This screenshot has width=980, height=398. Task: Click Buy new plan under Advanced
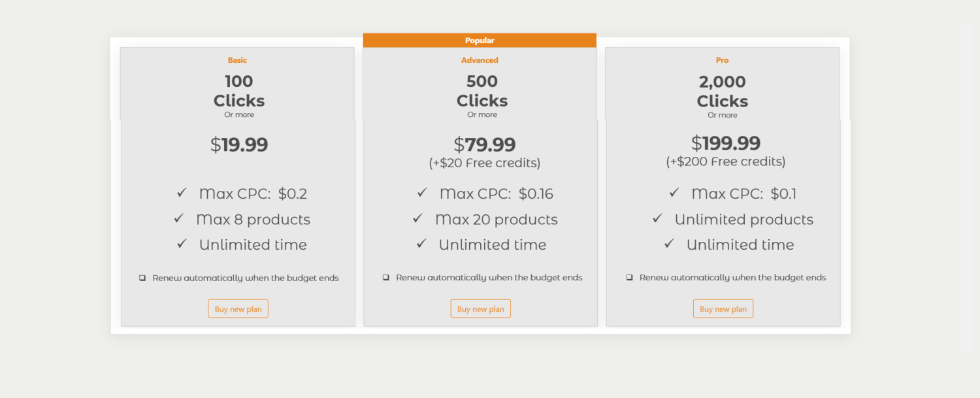tap(480, 308)
